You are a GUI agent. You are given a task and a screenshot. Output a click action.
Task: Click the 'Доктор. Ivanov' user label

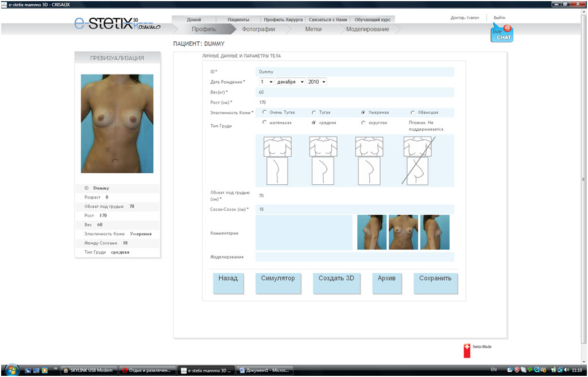465,18
